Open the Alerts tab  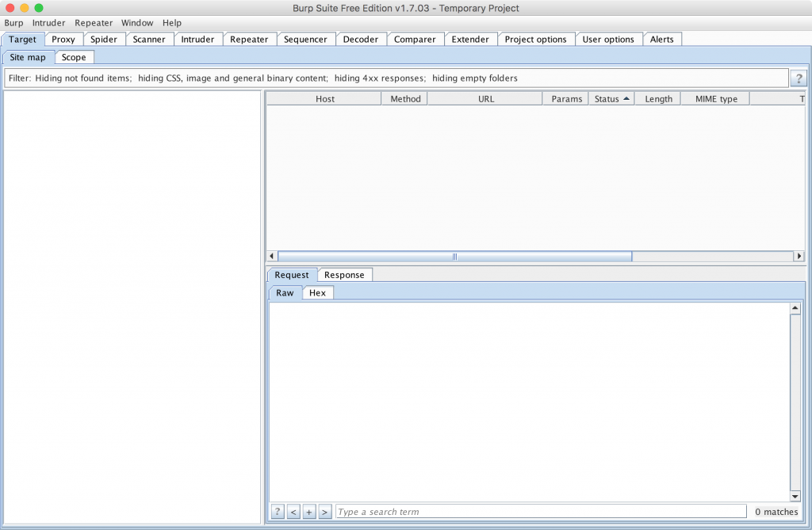[661, 39]
